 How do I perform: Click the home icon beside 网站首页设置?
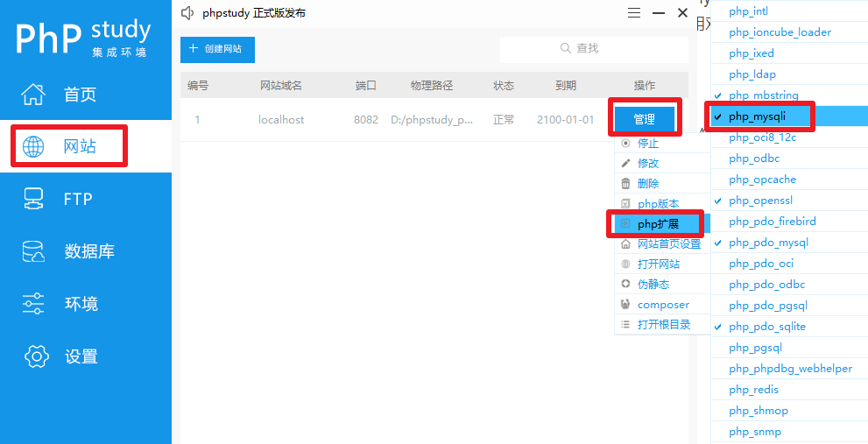click(625, 243)
